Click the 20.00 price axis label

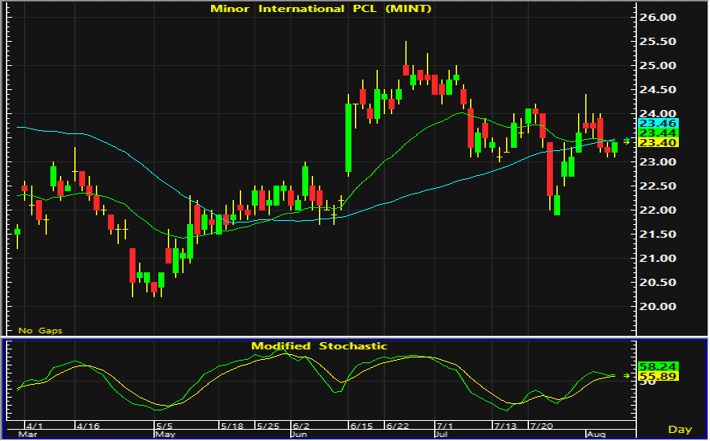[657, 307]
